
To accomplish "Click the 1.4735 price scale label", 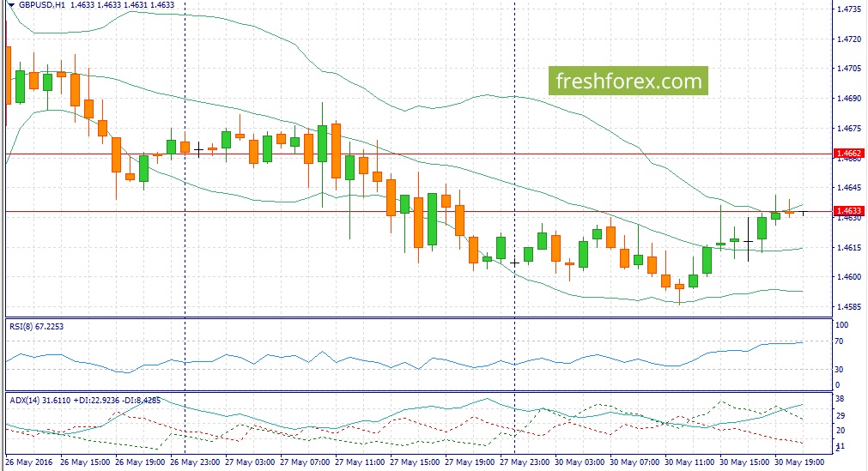I will 849,9.
